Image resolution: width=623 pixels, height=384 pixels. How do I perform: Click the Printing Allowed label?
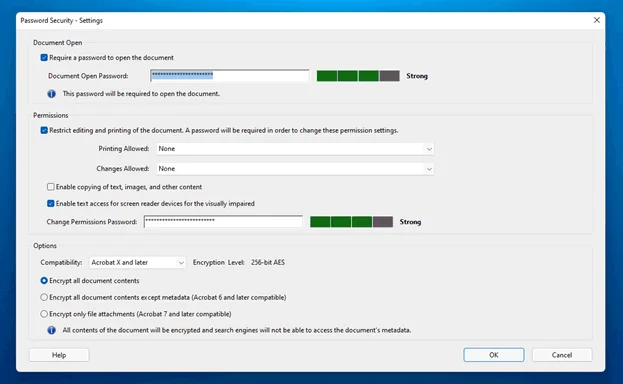pos(124,149)
